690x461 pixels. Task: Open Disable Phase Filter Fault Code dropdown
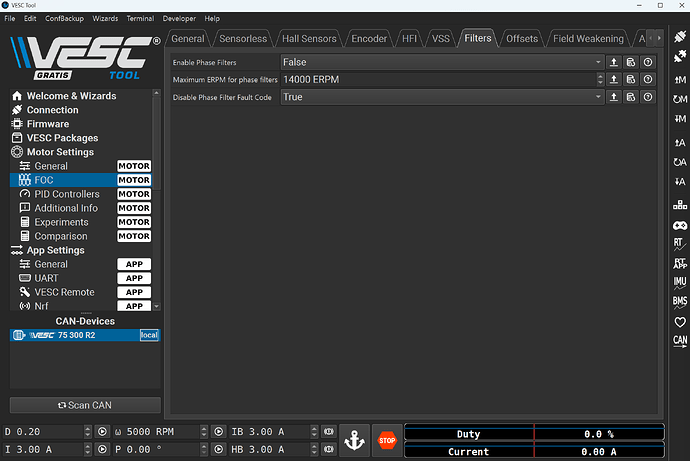point(441,98)
